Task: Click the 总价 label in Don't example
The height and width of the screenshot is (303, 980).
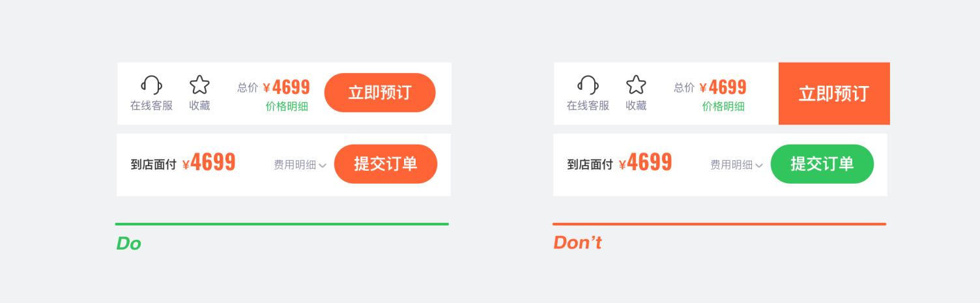Action: tap(684, 87)
